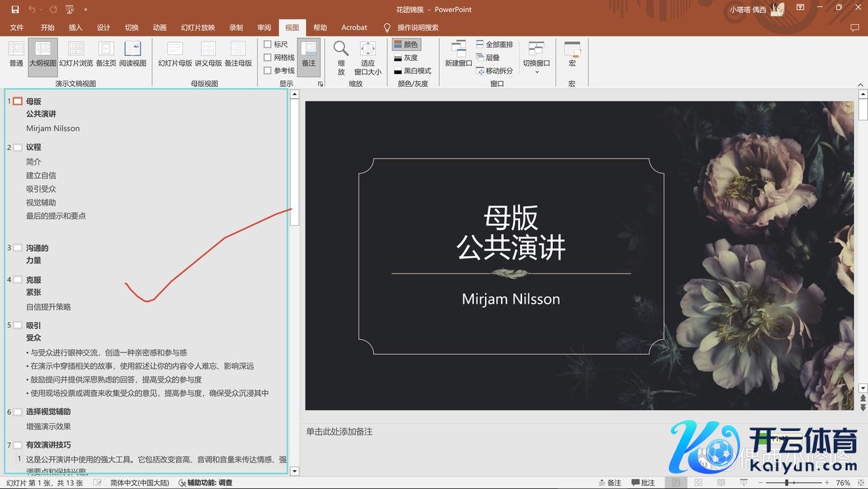
Task: Click Fit to Window (适应窗口大小)
Action: (368, 56)
